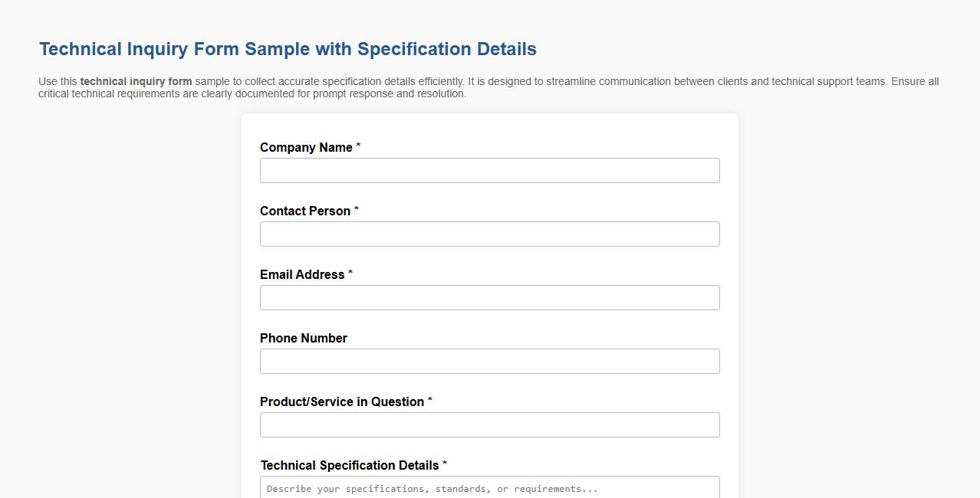Viewport: 980px width, 498px height.
Task: Click the Contact Person input field
Action: tap(489, 234)
